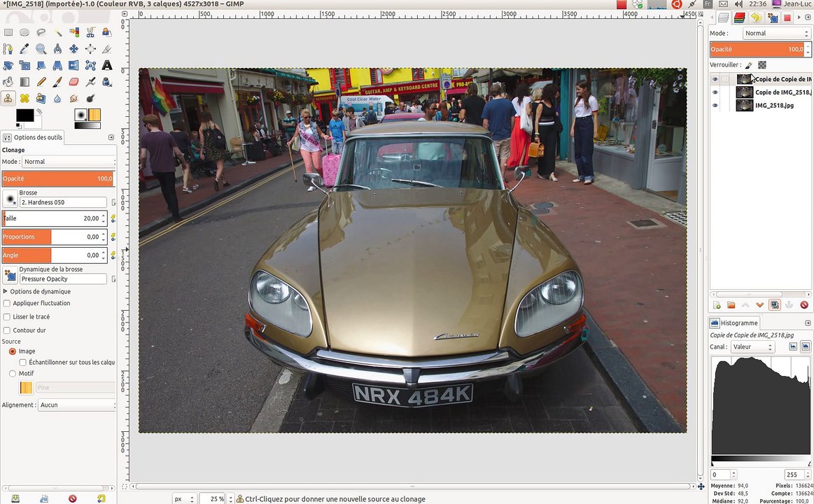This screenshot has width=814, height=504.
Task: Hide the IMG_2518.jpg layer with eye icon
Action: point(715,106)
